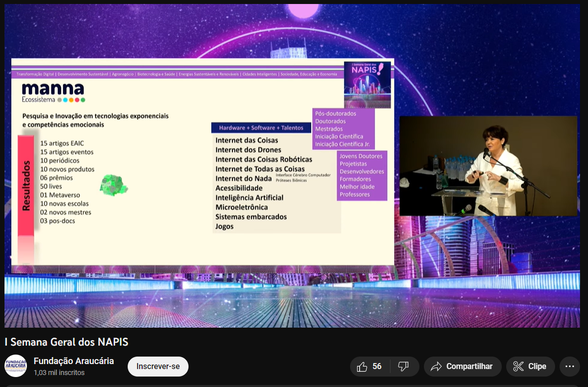Click the 'Jovens Doutores' label on the slide
The height and width of the screenshot is (387, 588).
361,157
